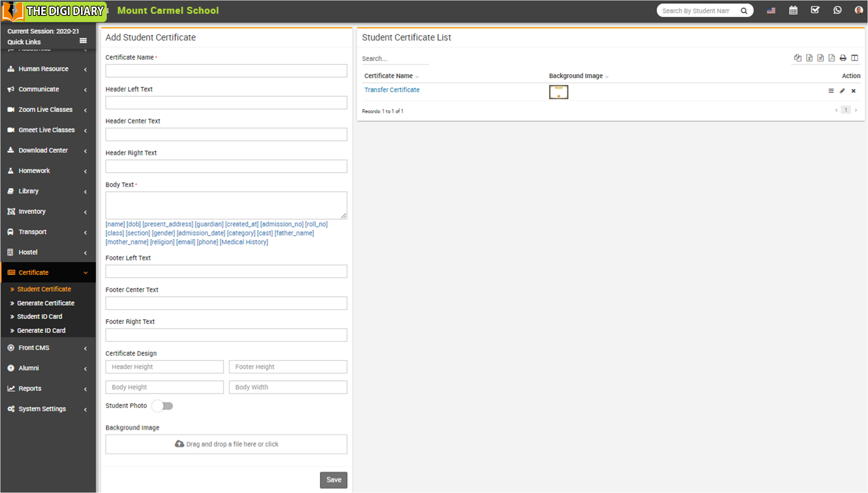Edit the Transfer Certificate with the pencil icon
The height and width of the screenshot is (493, 868).
tap(842, 91)
